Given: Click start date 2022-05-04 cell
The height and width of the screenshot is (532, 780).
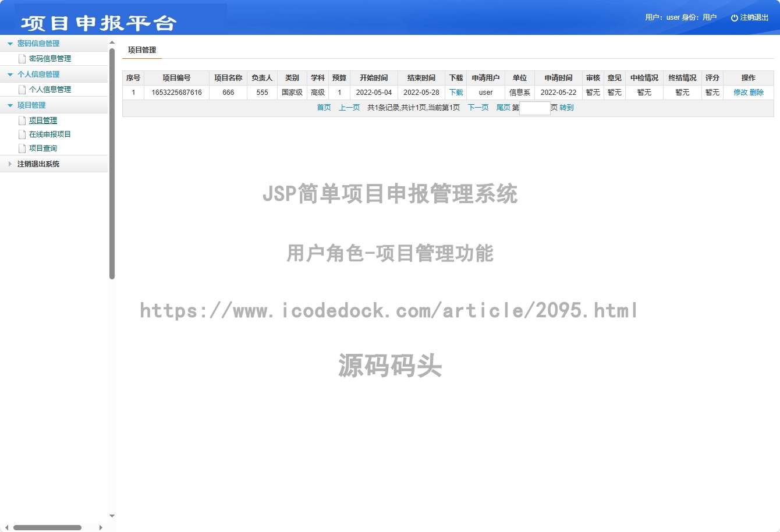Looking at the screenshot, I should point(374,92).
